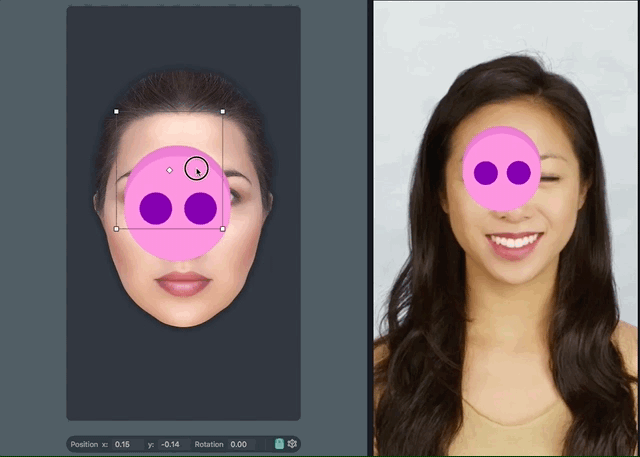Image resolution: width=640 pixels, height=457 pixels.
Task: Click the Position y value field
Action: coord(174,444)
